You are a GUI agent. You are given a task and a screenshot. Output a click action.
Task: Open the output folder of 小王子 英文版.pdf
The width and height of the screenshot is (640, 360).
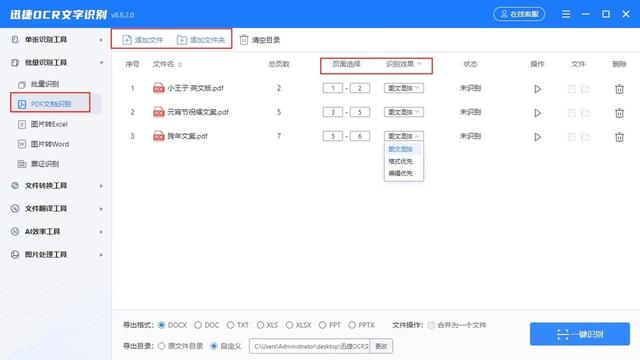coord(585,89)
